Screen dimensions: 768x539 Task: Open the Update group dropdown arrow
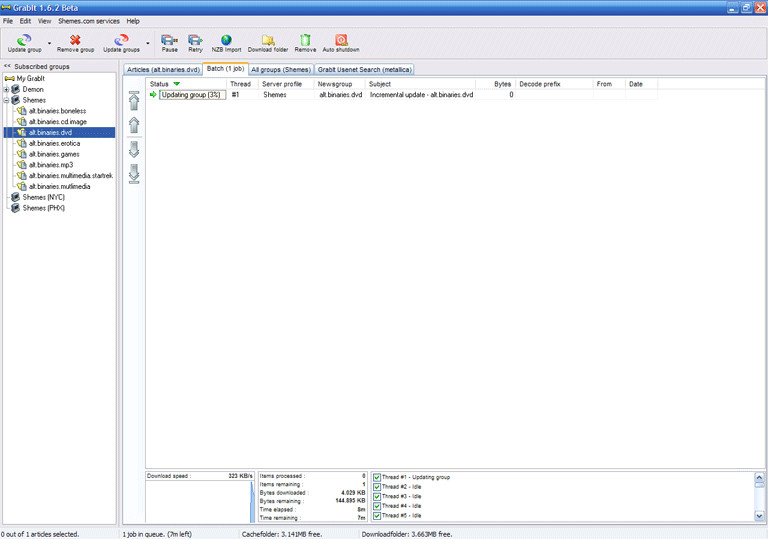point(49,43)
